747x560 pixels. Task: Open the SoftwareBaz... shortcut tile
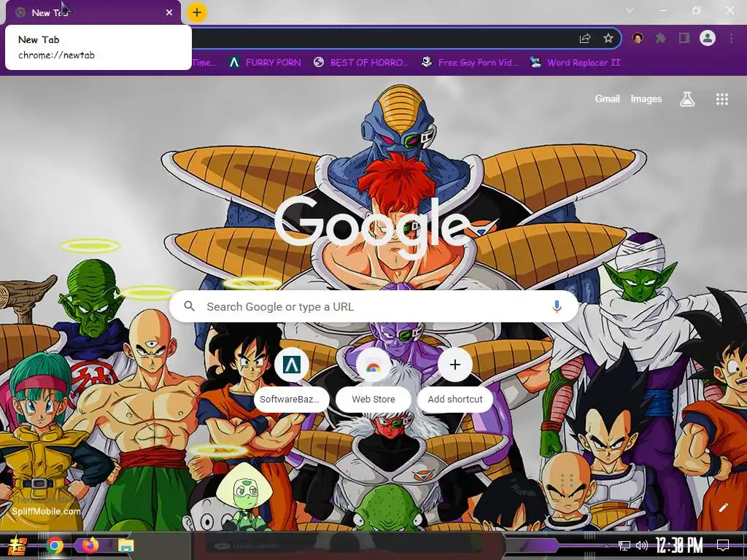[x=292, y=379]
